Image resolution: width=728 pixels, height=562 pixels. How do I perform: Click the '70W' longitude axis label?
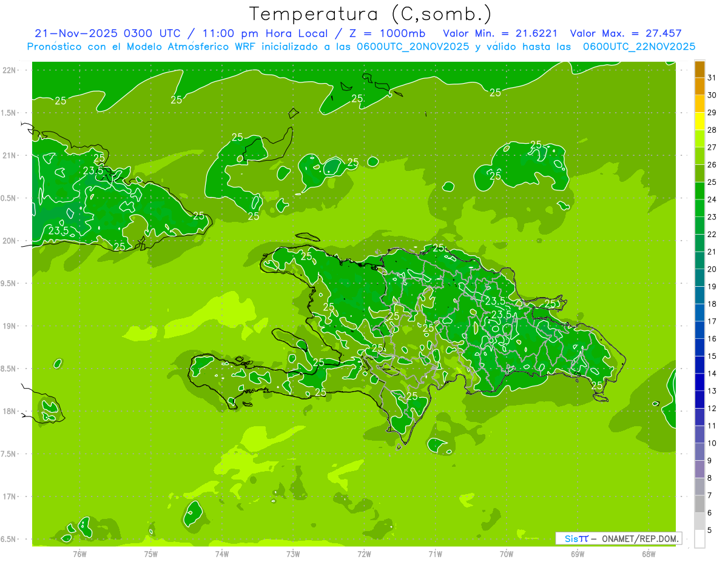point(507,554)
